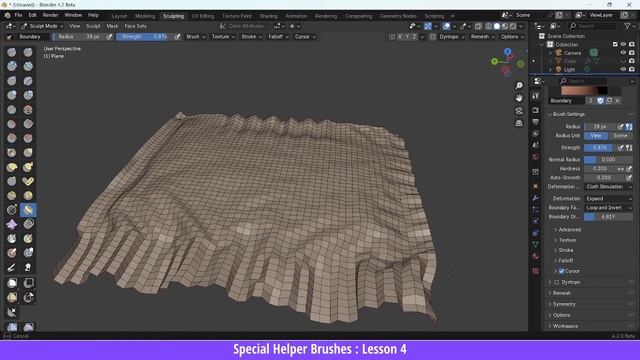Viewport: 640px width, 360px height.
Task: Switch perspective/orthographic view icon
Action: (x=519, y=123)
